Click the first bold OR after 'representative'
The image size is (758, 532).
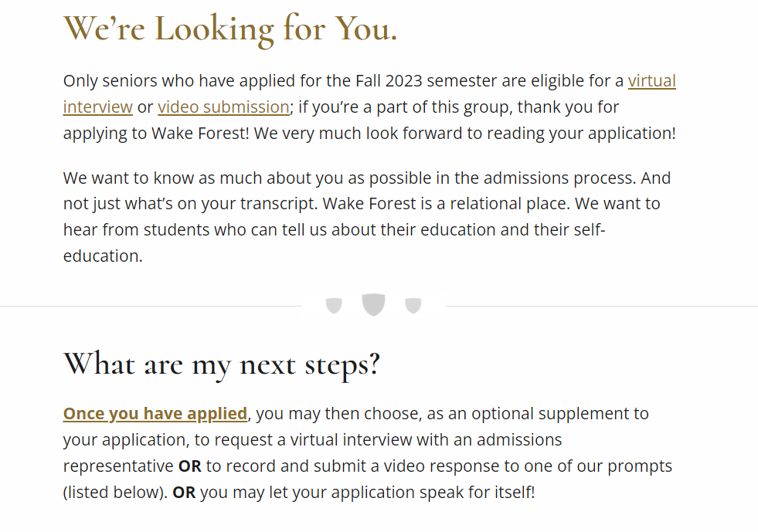coord(190,466)
